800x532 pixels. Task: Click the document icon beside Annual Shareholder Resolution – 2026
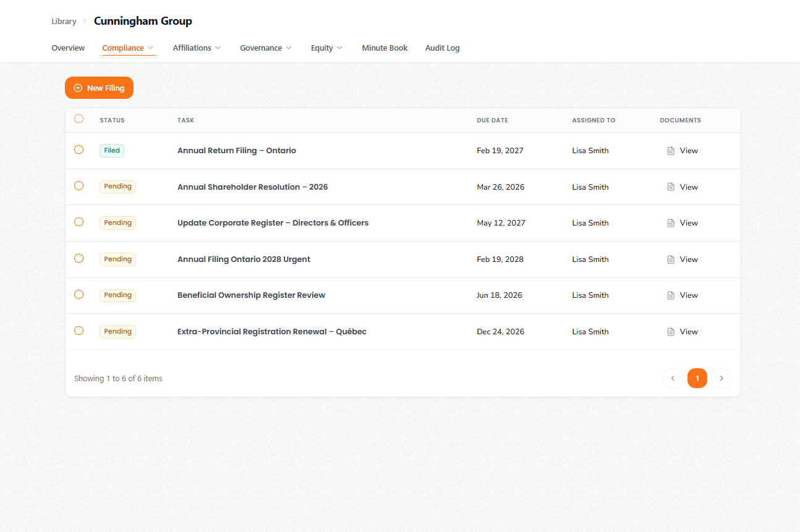(x=671, y=187)
